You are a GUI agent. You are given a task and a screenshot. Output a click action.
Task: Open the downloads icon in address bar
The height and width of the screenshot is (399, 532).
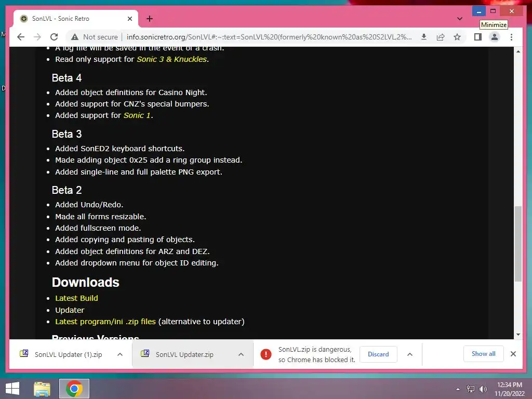pyautogui.click(x=424, y=37)
